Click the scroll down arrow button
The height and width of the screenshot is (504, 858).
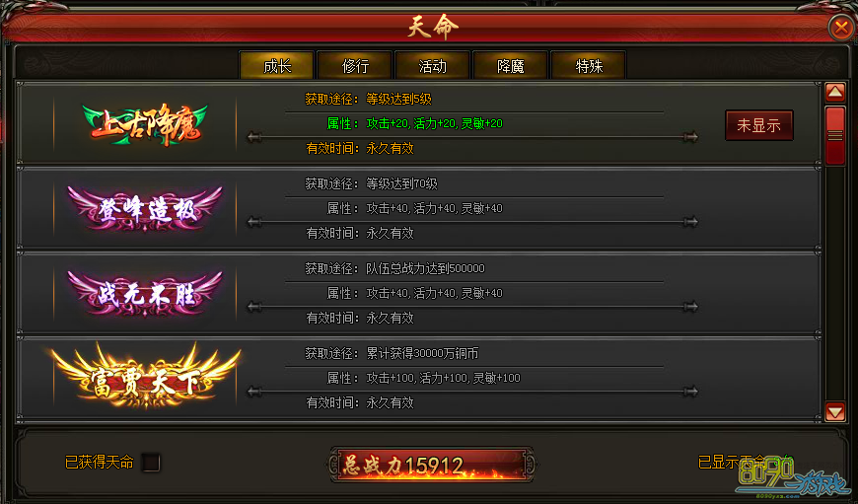click(x=835, y=411)
